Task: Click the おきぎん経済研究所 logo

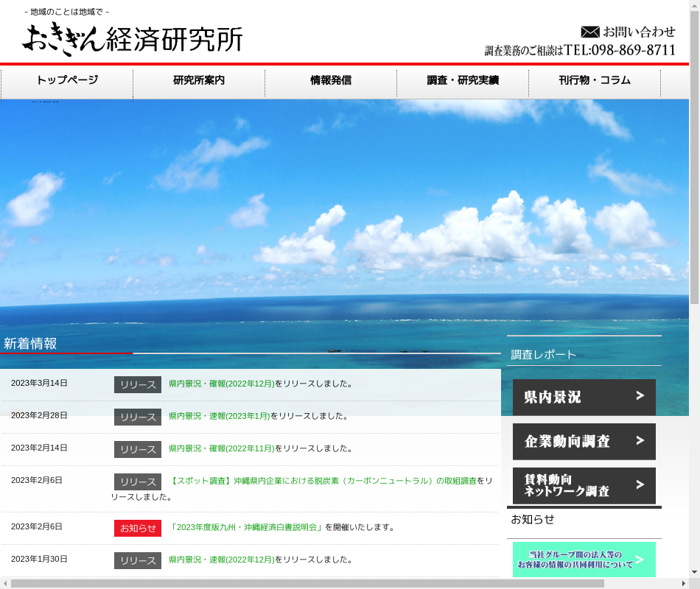Action: point(133,38)
